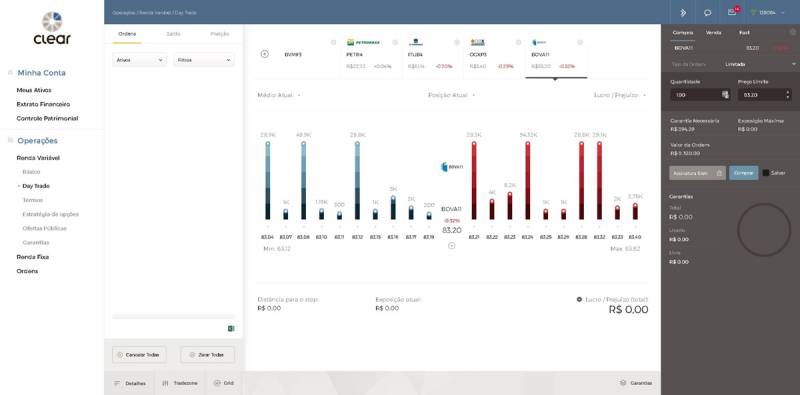Switch to the Saldo tab
This screenshot has width=800, height=395.
(x=173, y=34)
